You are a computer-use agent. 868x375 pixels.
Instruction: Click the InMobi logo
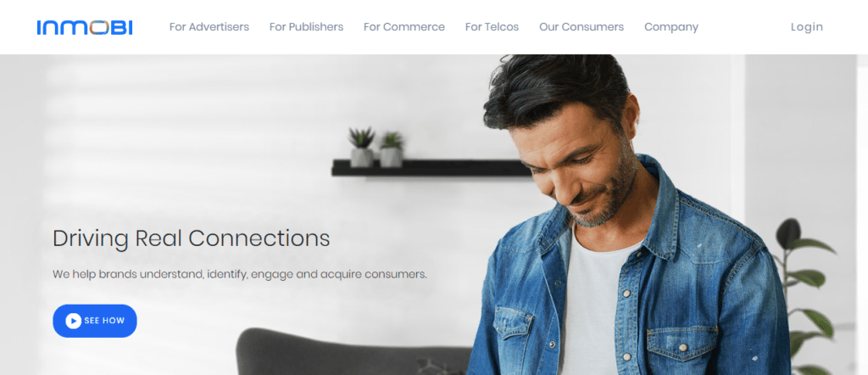tap(85, 27)
